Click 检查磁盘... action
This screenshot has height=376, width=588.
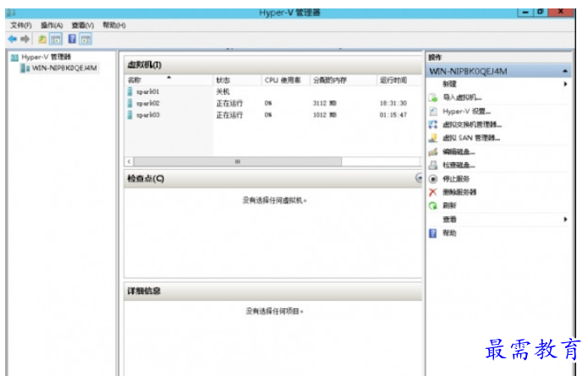pos(459,165)
